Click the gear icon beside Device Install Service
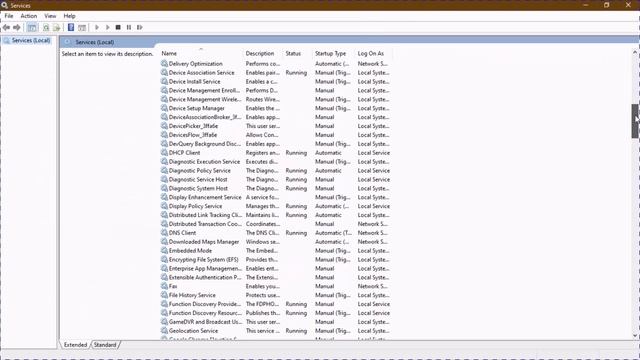The height and width of the screenshot is (360, 640). [x=164, y=82]
